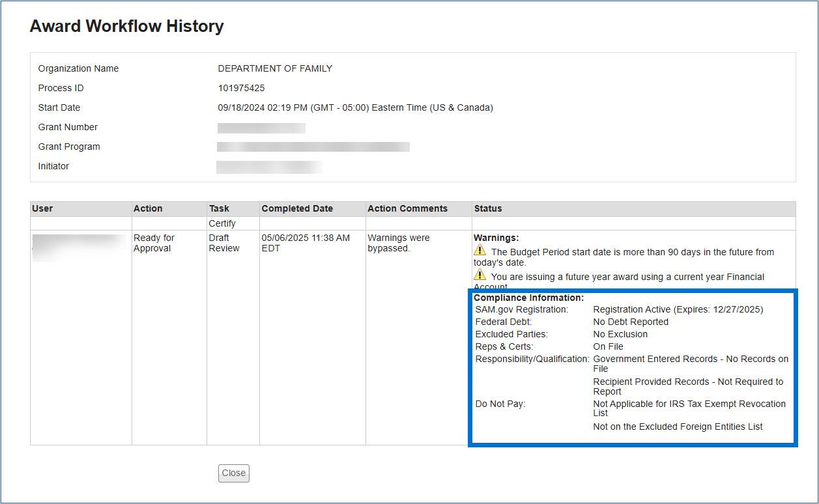Screen dimensions: 819x504
Task: Click the Budget Period warning triangle icon
Action: [x=480, y=250]
